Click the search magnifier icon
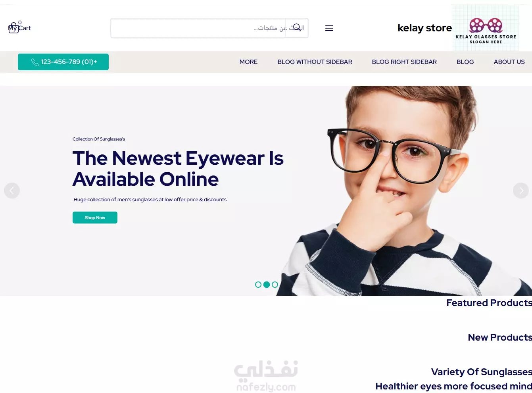532x393 pixels. point(297,28)
